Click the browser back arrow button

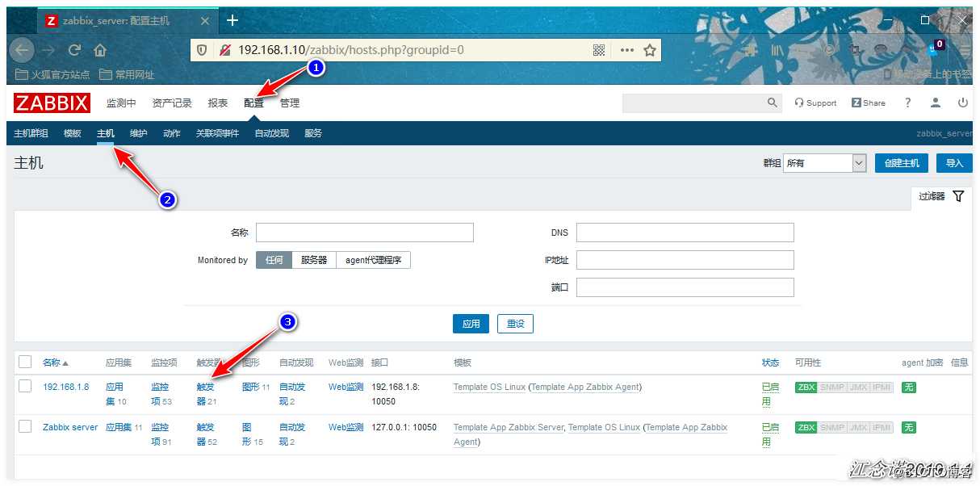[x=22, y=50]
